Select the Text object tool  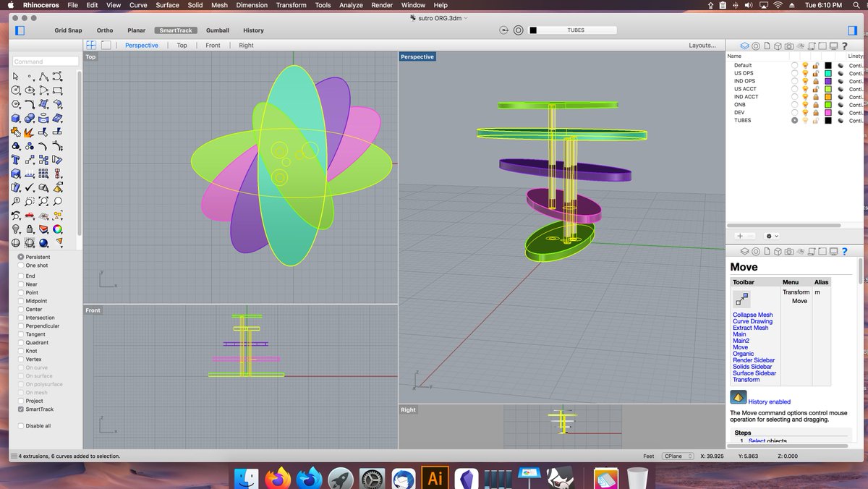point(16,159)
